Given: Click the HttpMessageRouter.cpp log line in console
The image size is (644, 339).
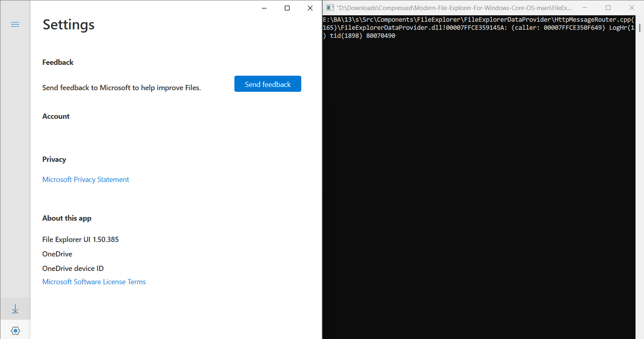Looking at the screenshot, I should coord(478,20).
